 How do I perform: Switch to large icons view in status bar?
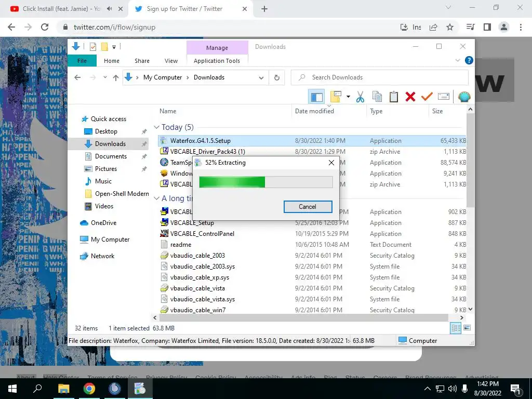467,328
